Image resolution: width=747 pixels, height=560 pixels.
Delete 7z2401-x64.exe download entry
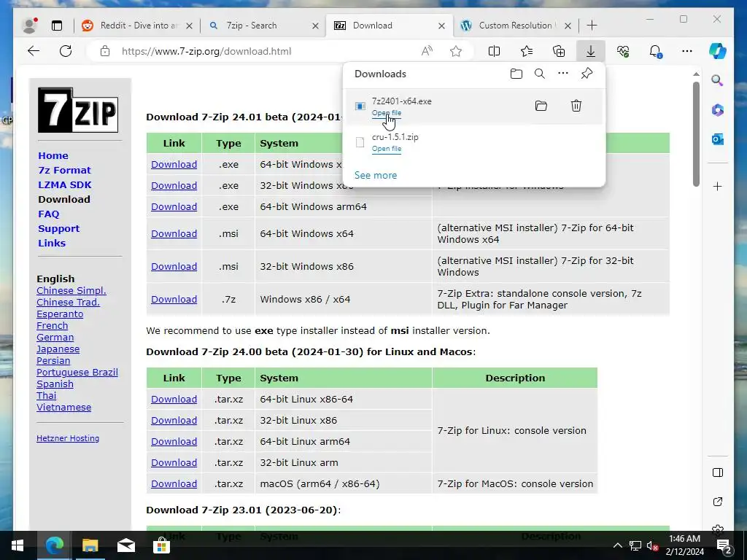pyautogui.click(x=576, y=106)
